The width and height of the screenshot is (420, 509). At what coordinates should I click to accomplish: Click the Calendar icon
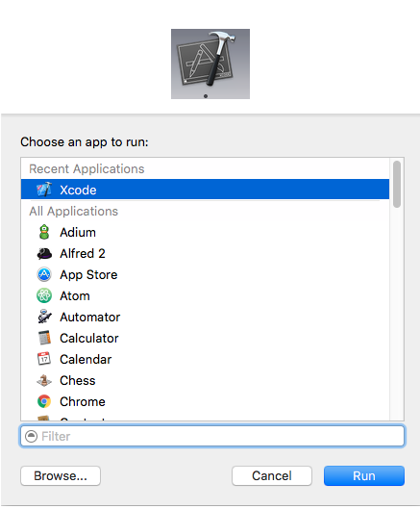click(x=44, y=359)
